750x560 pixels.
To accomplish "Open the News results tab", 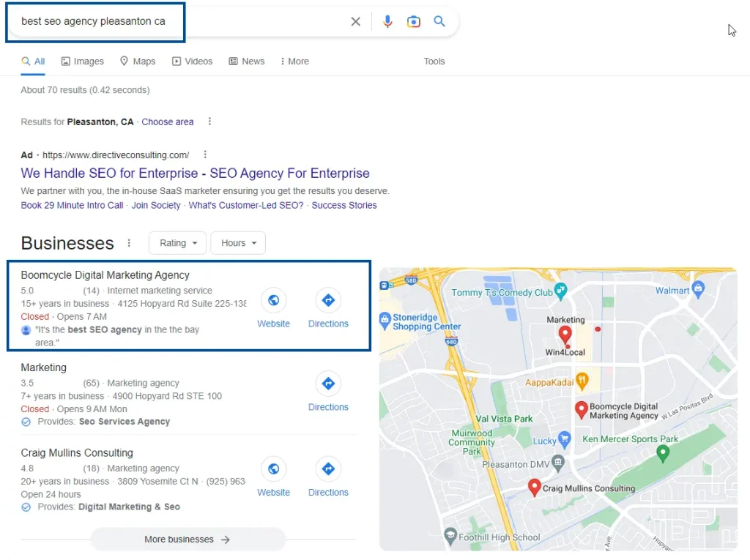I will click(x=247, y=61).
